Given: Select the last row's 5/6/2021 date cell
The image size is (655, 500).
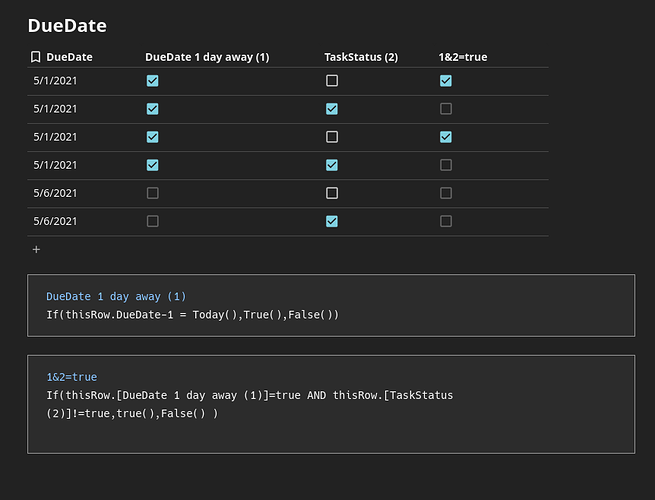Looking at the screenshot, I should (55, 221).
